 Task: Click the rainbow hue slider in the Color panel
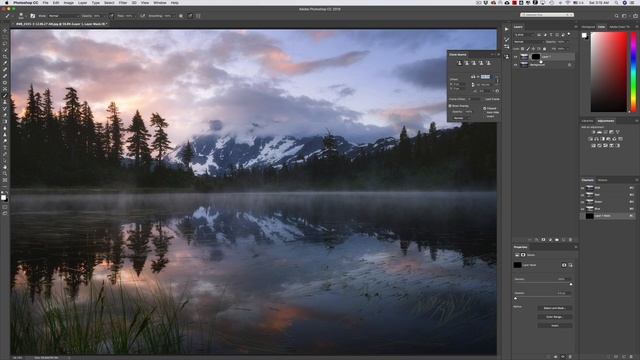633,71
